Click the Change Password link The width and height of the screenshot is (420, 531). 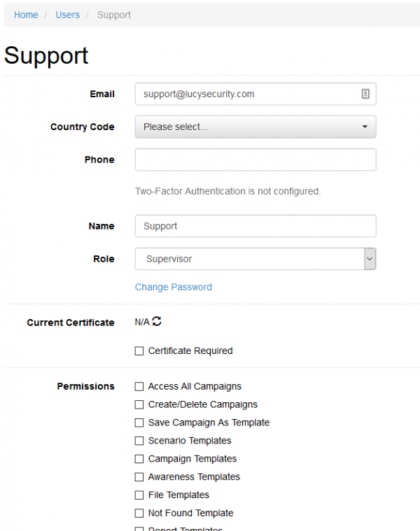click(x=174, y=287)
